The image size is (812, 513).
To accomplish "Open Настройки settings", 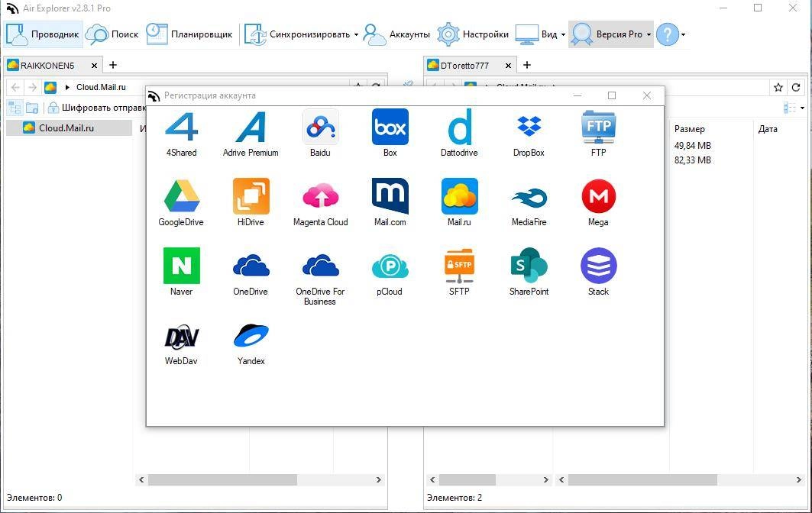I will coord(473,34).
